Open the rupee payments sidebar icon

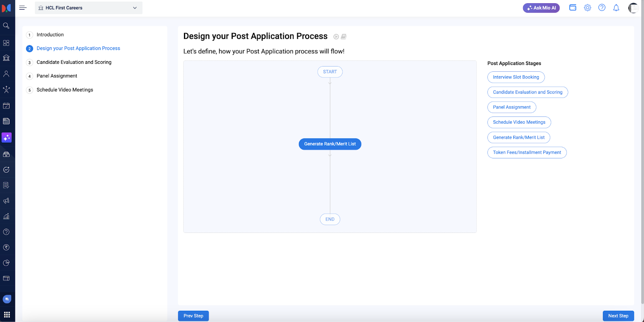6,247
